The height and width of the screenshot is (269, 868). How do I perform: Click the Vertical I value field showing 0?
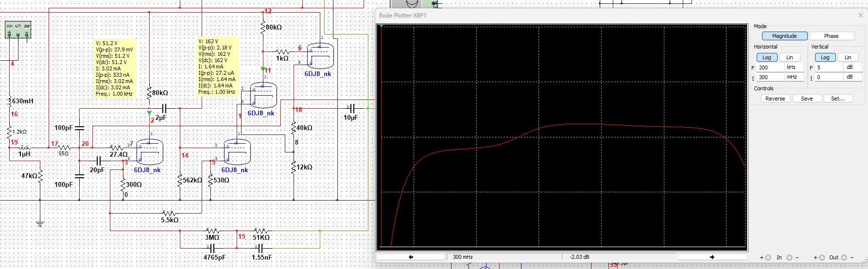pos(829,77)
